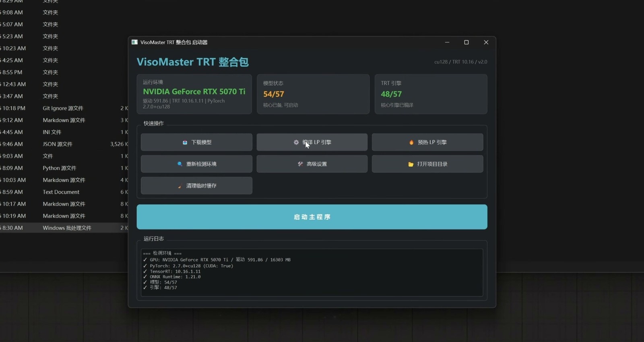Click the magnifier icon on 重新检测环境
644x342 pixels.
[180, 164]
